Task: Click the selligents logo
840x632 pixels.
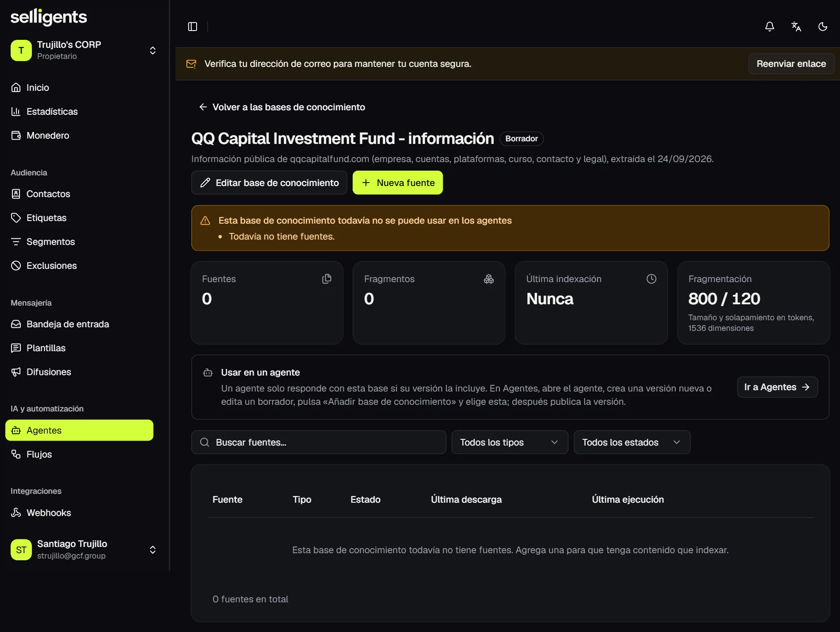Action: click(49, 17)
